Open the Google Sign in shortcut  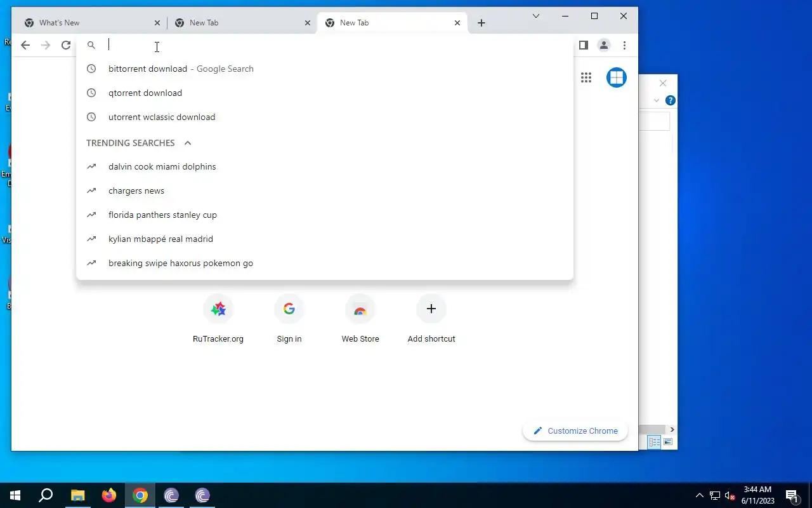click(x=289, y=319)
